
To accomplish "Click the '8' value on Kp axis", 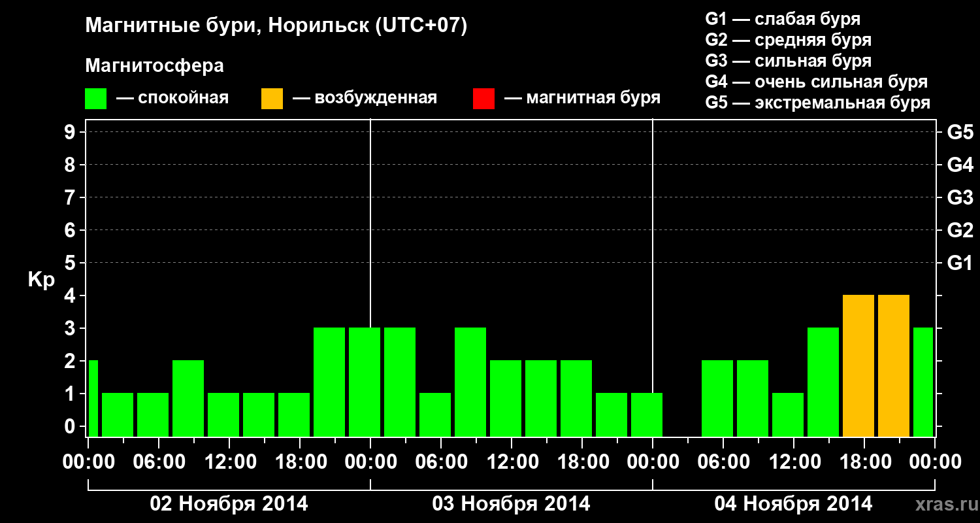I will 71,165.
